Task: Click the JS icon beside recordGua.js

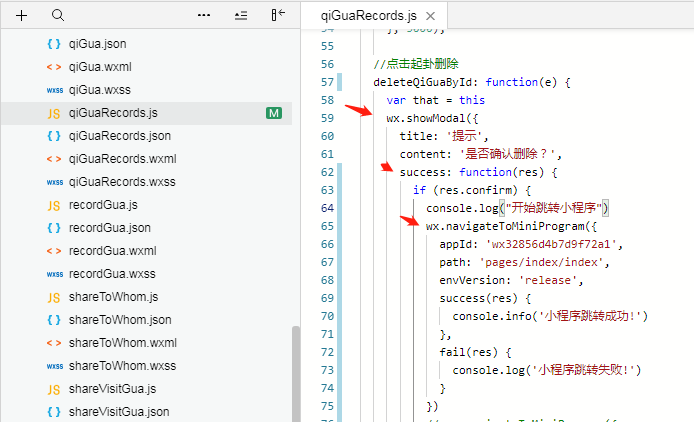Action: (x=54, y=205)
